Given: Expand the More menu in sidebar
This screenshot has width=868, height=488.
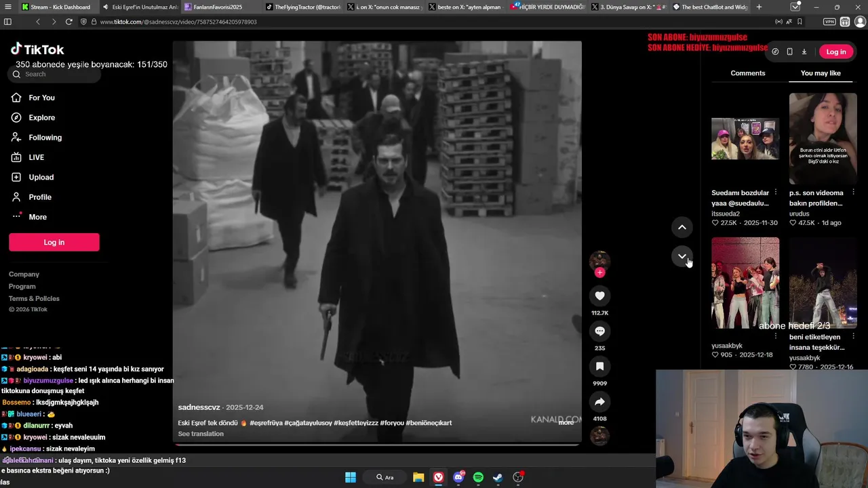Looking at the screenshot, I should tap(37, 217).
